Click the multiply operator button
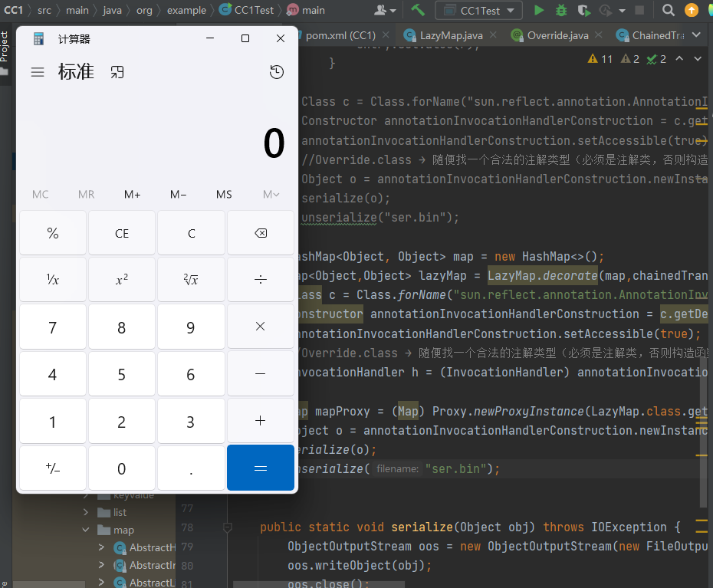Screen dimensions: 713x588 261,327
